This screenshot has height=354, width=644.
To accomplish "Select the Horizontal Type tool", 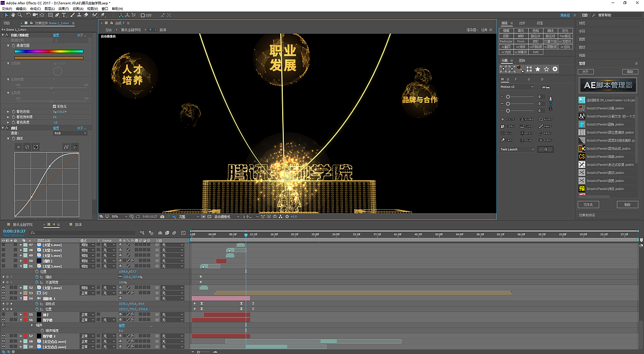I will [64, 15].
